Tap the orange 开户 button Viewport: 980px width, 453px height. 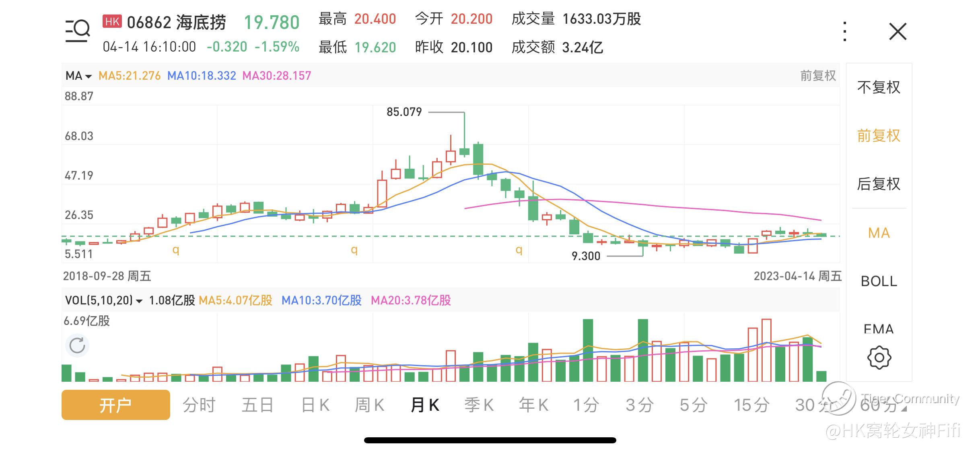(116, 405)
